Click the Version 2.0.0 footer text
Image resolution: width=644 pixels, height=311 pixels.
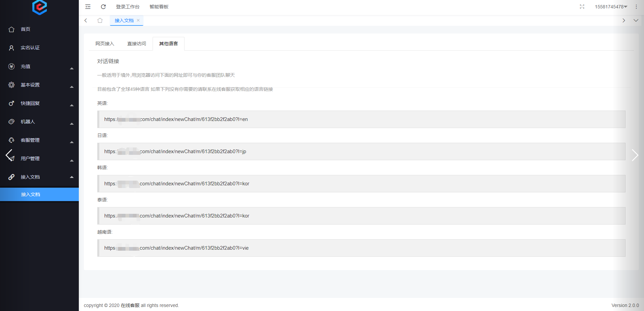(625, 305)
